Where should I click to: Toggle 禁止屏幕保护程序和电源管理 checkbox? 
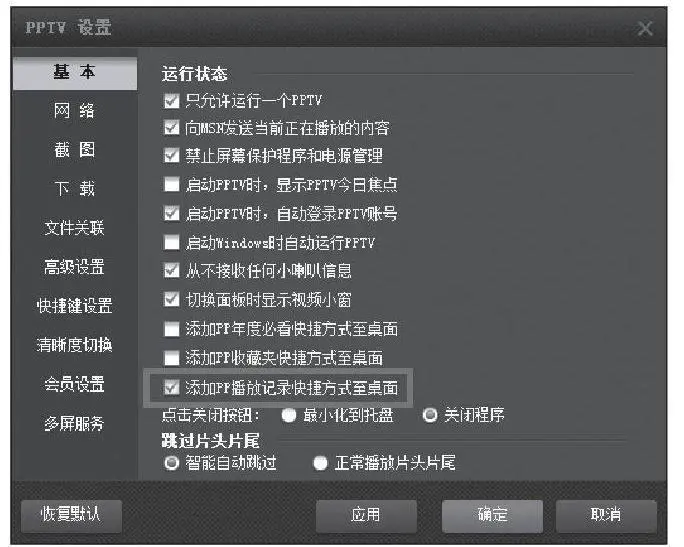pyautogui.click(x=171, y=156)
